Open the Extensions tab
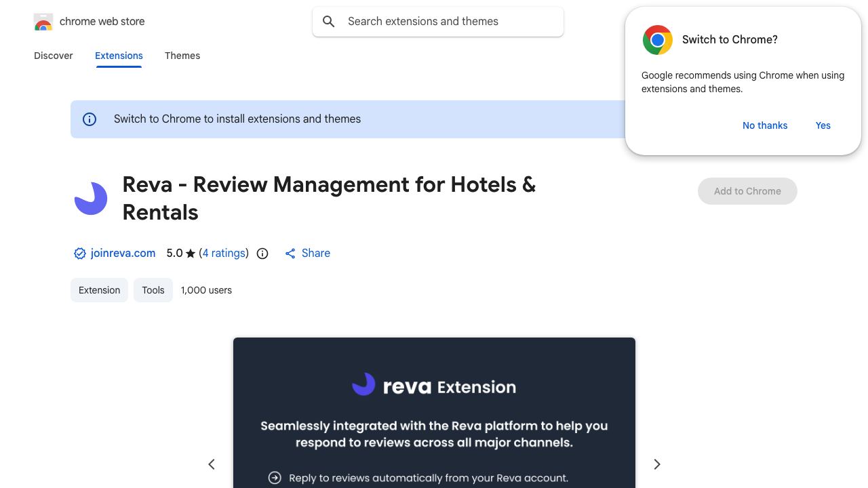 coord(119,56)
